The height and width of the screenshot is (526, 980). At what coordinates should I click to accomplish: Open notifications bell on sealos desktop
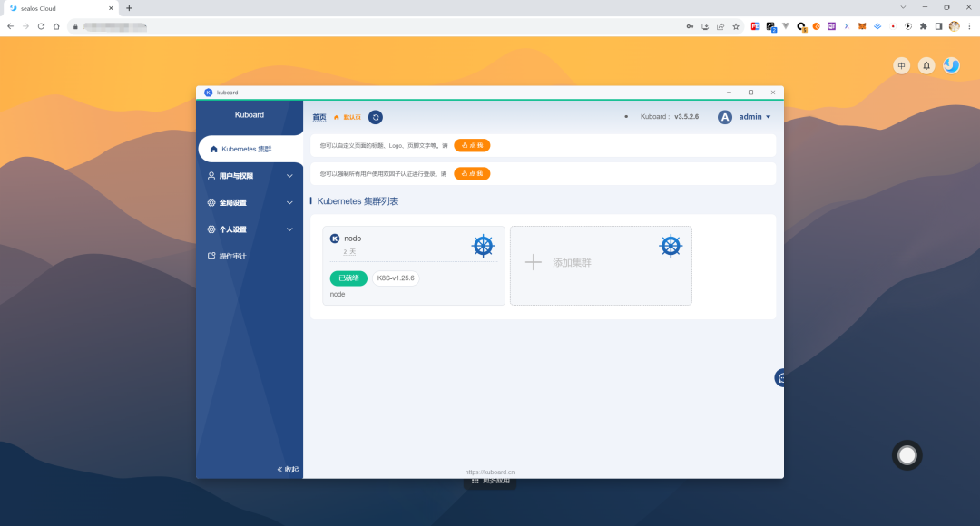coord(926,65)
